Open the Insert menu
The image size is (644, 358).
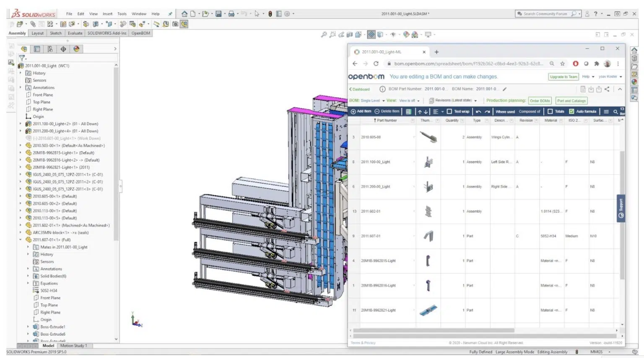point(107,14)
